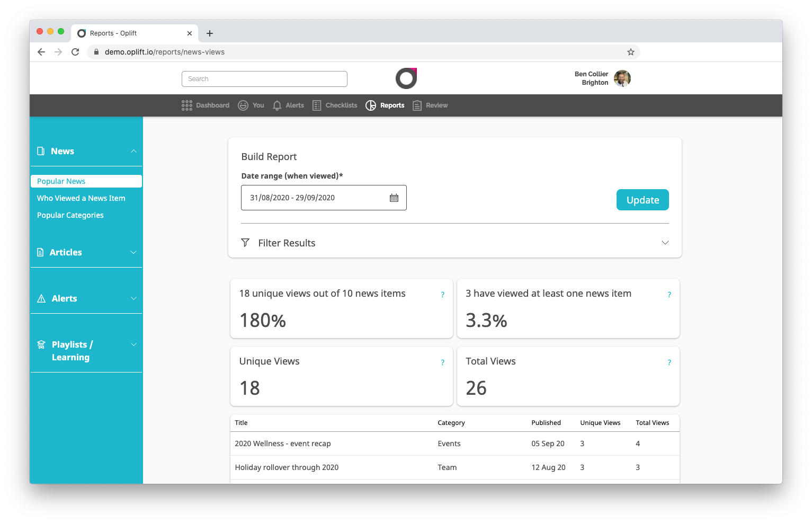Screen dimensions: 812x523
Task: Reload the page using browser refresh icon
Action: coord(75,52)
